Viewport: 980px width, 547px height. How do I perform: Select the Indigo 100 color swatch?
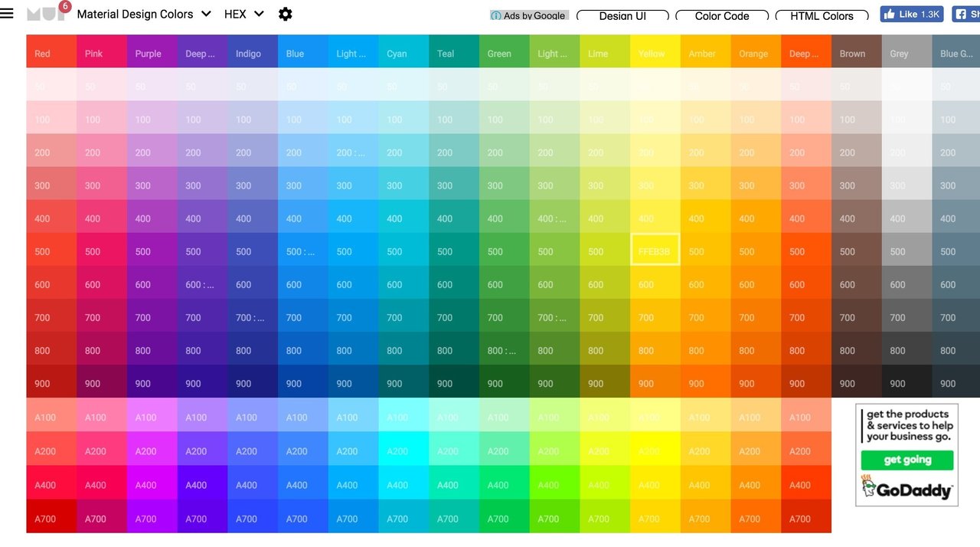pyautogui.click(x=252, y=119)
